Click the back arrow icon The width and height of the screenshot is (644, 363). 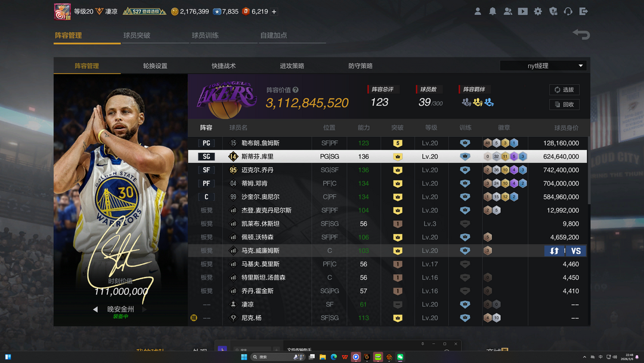click(581, 35)
